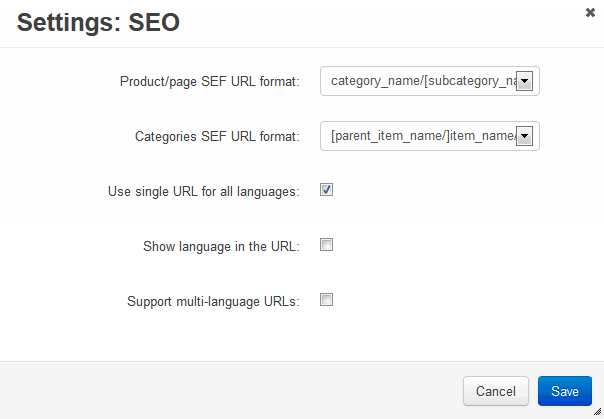Close the Settings: SEO dialog
This screenshot has height=419, width=604.
point(590,13)
